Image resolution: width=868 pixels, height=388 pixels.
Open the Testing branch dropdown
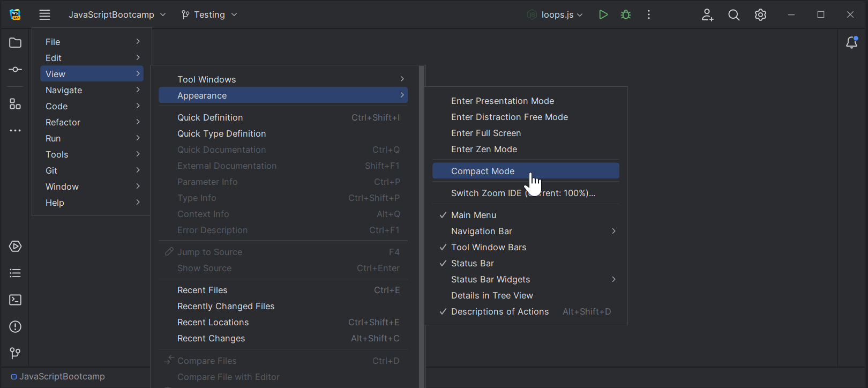pos(209,14)
